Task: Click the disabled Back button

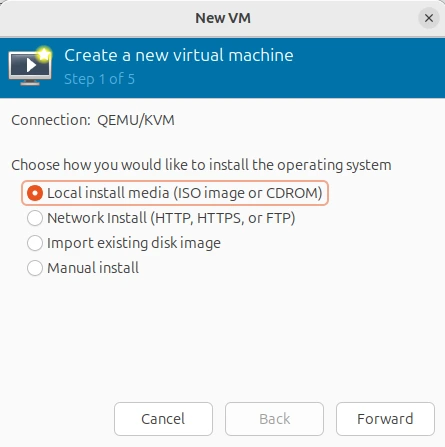Action: [274, 419]
